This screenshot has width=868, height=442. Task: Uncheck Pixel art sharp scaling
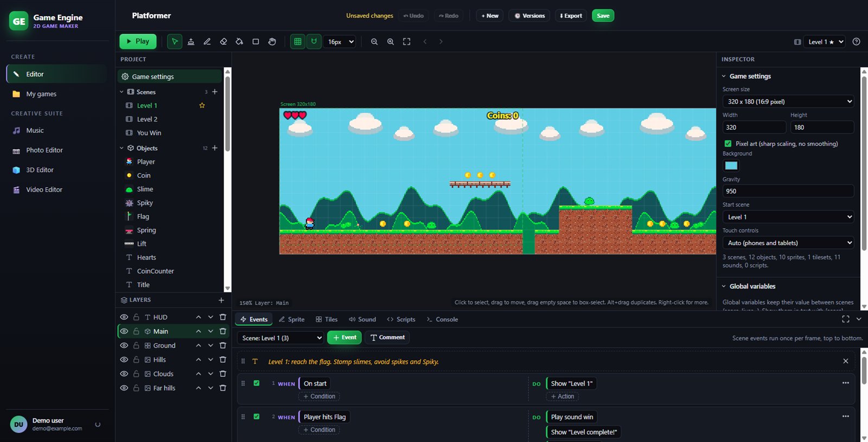[728, 144]
